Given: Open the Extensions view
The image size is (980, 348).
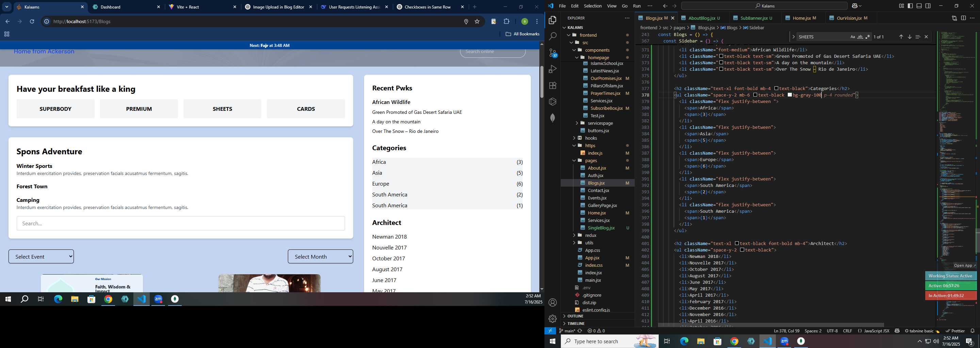Looking at the screenshot, I should click(552, 86).
